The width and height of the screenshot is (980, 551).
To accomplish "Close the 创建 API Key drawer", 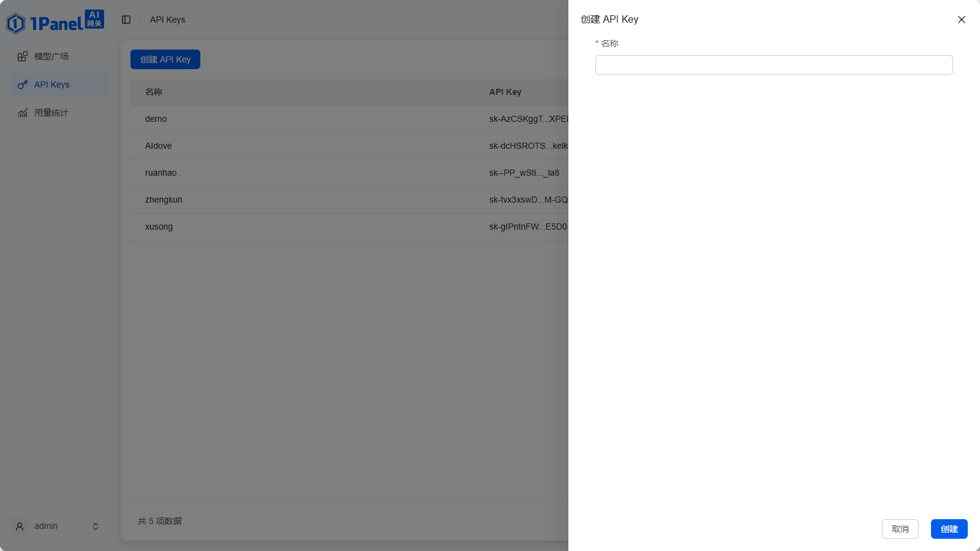I will pos(962,20).
